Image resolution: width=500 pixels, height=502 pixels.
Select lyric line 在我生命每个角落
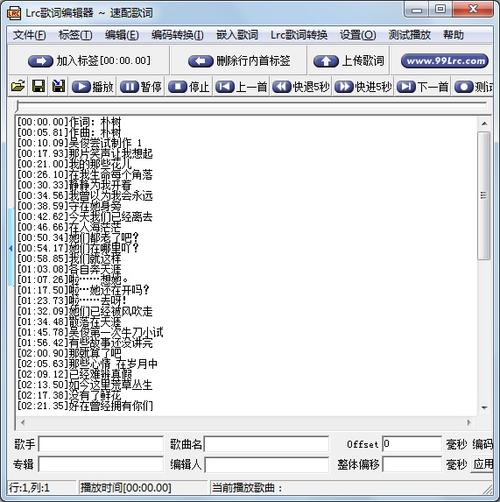click(85, 175)
